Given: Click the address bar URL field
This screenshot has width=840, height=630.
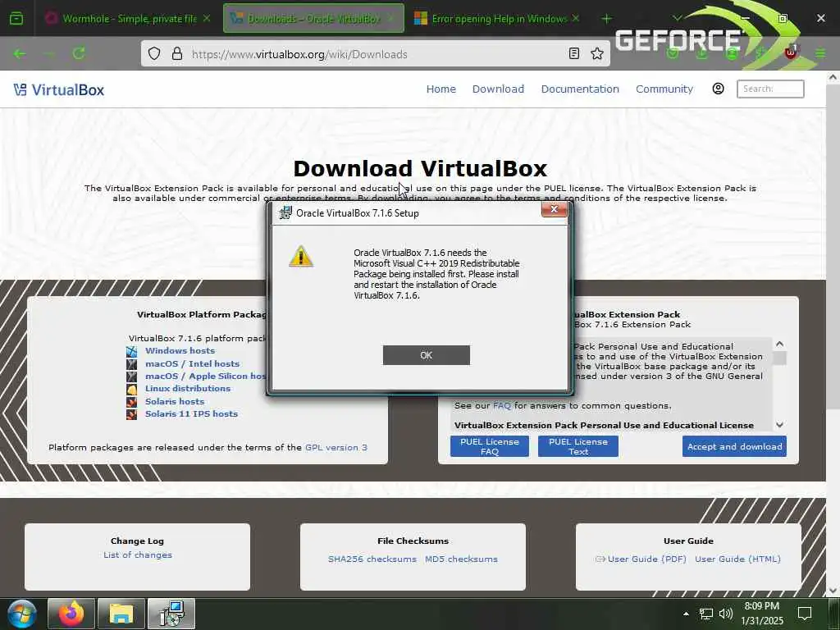Looking at the screenshot, I should click(375, 54).
